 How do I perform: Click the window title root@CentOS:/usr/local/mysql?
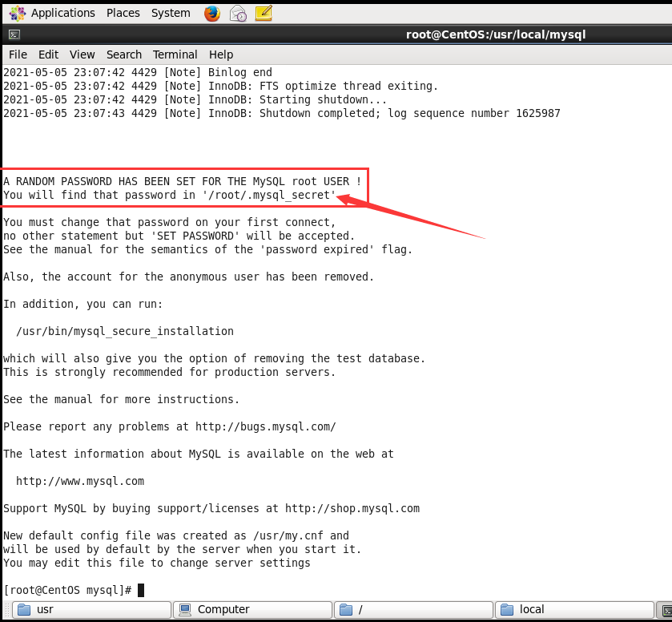(496, 34)
